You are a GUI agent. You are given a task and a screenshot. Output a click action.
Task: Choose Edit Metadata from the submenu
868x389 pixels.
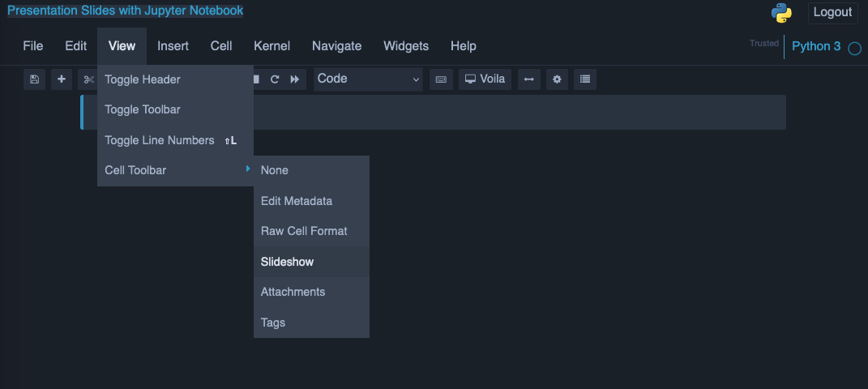coord(297,200)
